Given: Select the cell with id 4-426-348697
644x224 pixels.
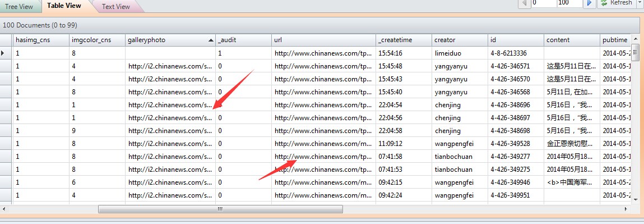Looking at the screenshot, I should [516, 118].
